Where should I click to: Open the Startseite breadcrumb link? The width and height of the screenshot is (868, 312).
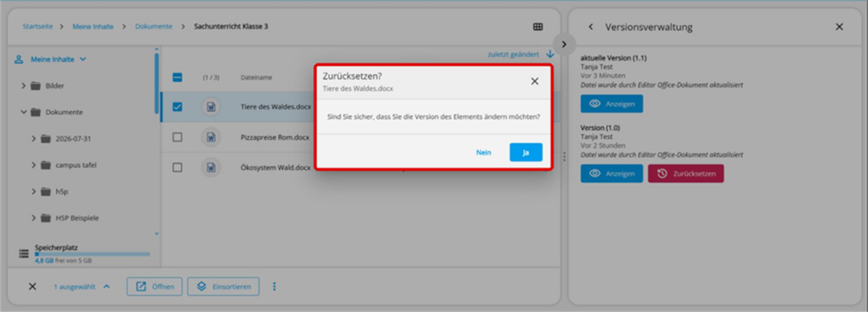pyautogui.click(x=37, y=26)
